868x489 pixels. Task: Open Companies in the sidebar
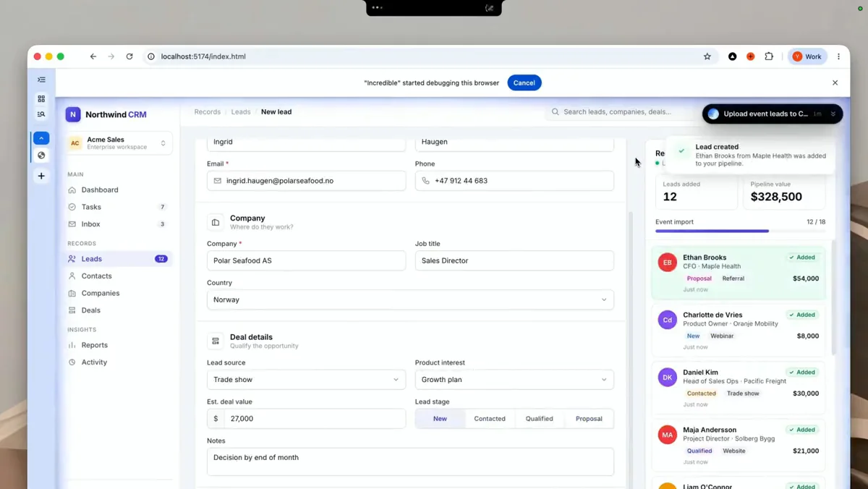click(119, 293)
